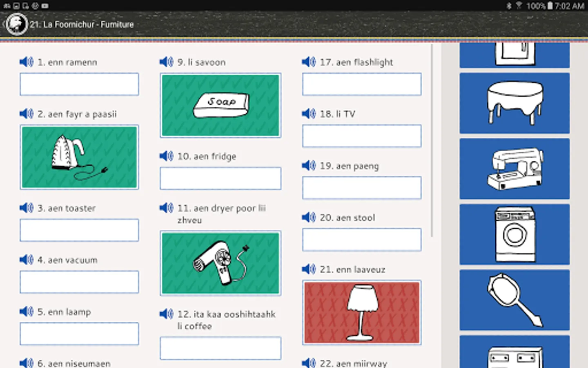Image resolution: width=588 pixels, height=368 pixels.
Task: Tap the 7:02 AM clock
Action: 569,6
